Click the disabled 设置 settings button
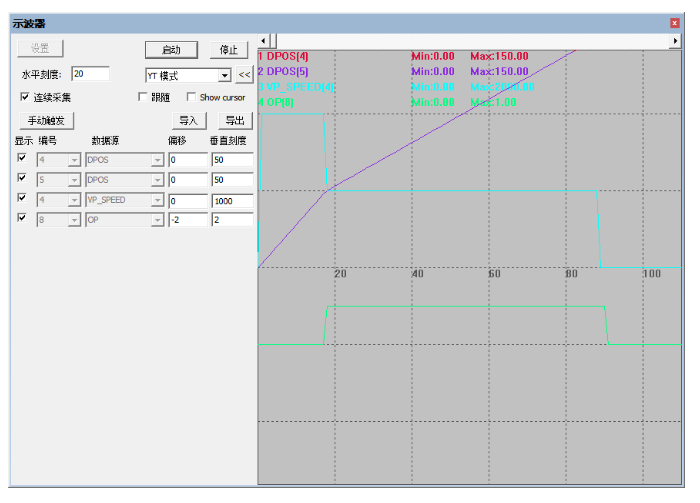The height and width of the screenshot is (503, 700). tap(40, 48)
